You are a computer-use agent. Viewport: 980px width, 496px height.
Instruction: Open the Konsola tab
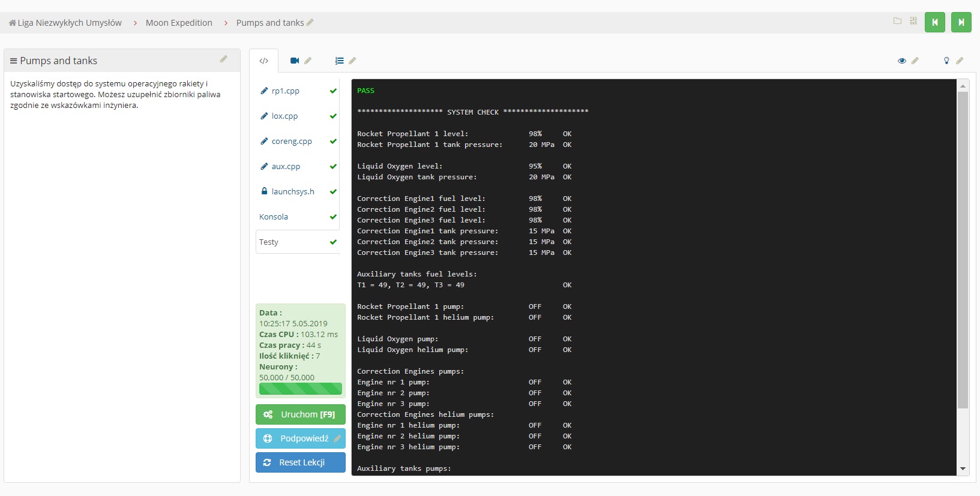click(x=274, y=217)
